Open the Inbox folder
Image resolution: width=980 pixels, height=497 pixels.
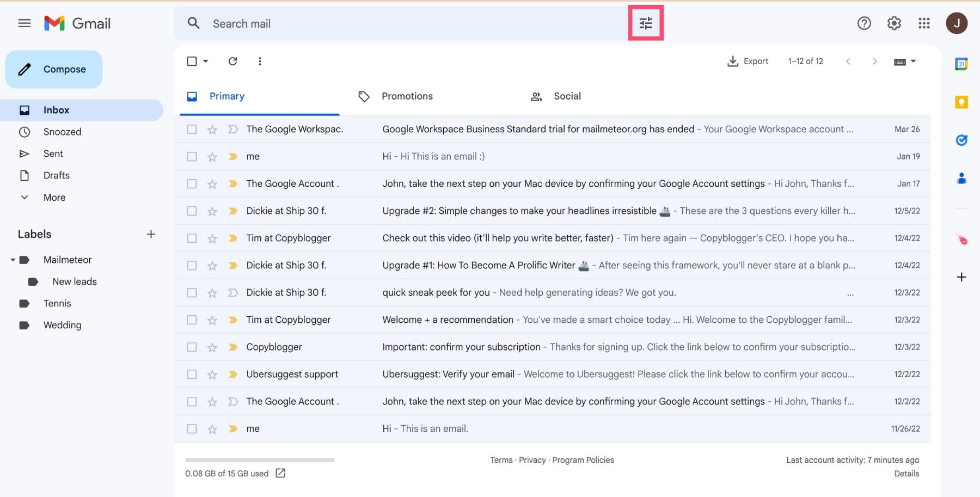82,110
